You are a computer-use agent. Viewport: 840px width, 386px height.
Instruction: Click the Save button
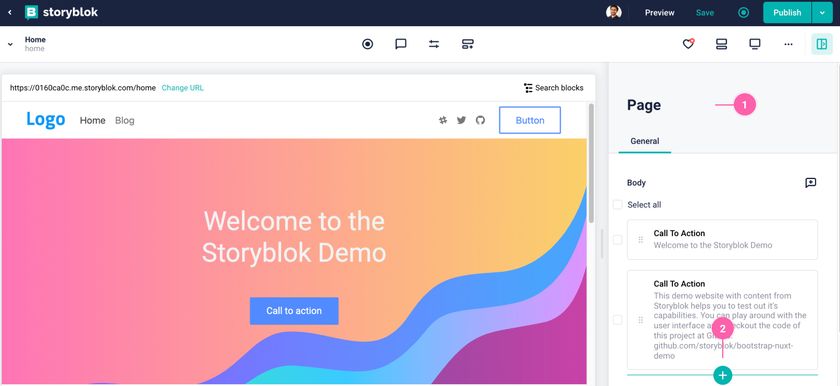pyautogui.click(x=704, y=13)
